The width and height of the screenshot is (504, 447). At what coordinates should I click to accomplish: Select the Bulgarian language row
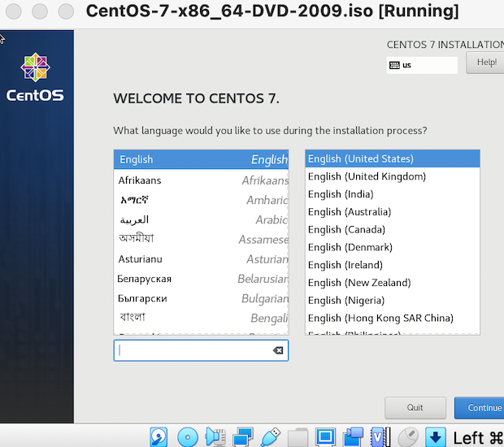click(202, 298)
